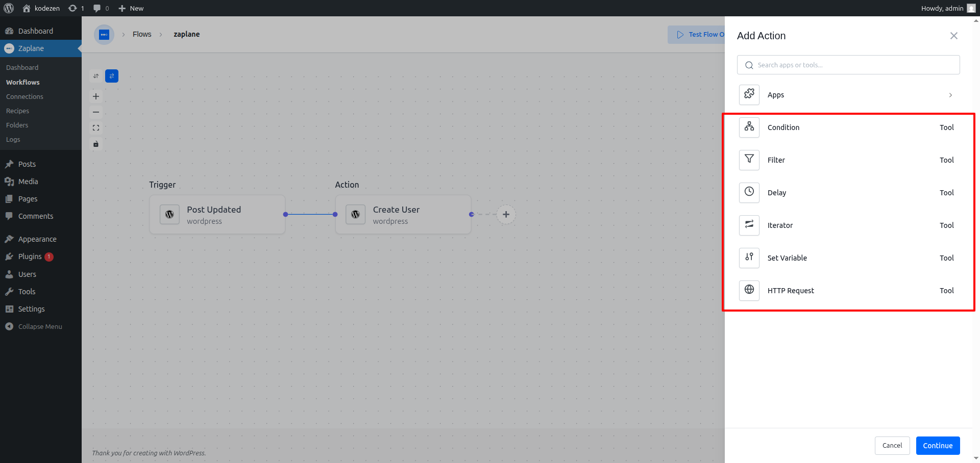Open the Flows breadcrumb link
The width and height of the screenshot is (980, 463).
(x=142, y=34)
